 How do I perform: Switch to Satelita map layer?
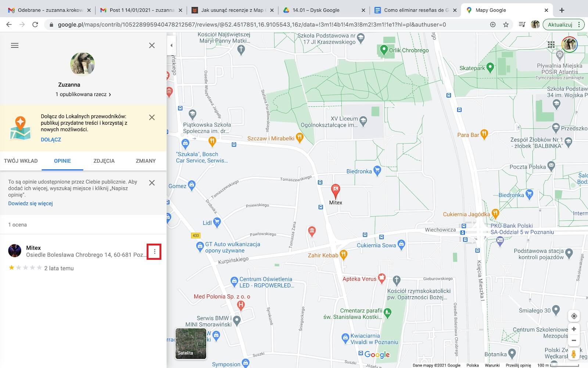tap(191, 343)
